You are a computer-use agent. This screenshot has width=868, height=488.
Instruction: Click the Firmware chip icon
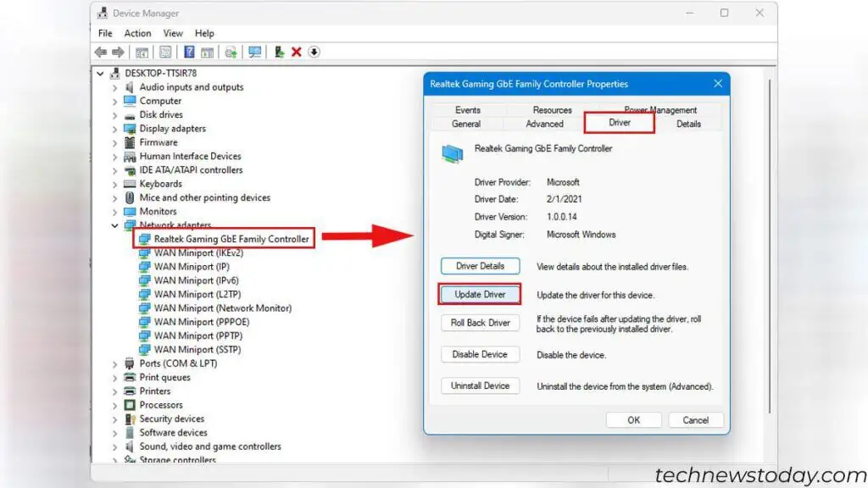130,142
